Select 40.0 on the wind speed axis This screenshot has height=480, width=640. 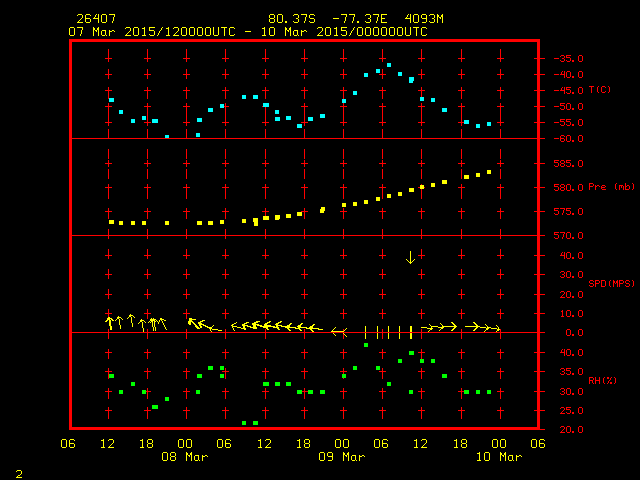tap(571, 256)
